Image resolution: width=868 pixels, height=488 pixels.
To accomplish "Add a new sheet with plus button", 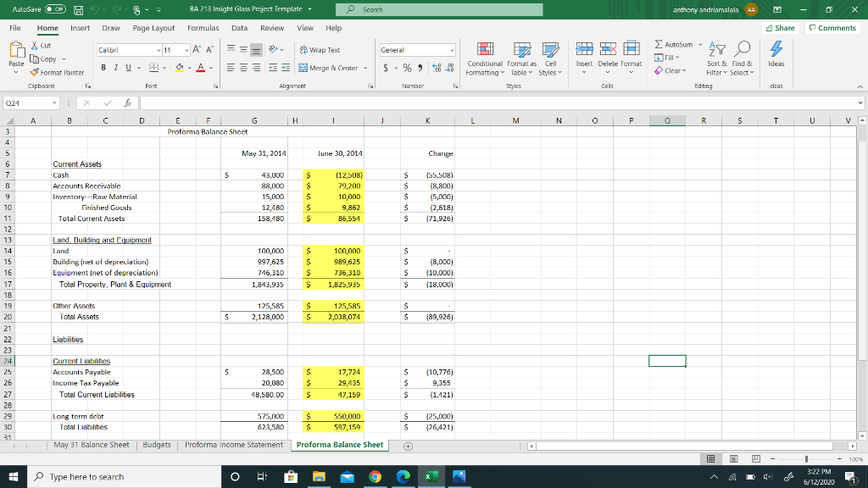I will 408,446.
